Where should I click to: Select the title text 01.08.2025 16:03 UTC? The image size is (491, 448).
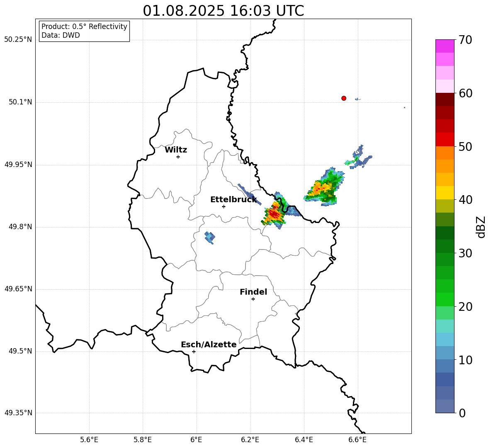[x=223, y=11]
